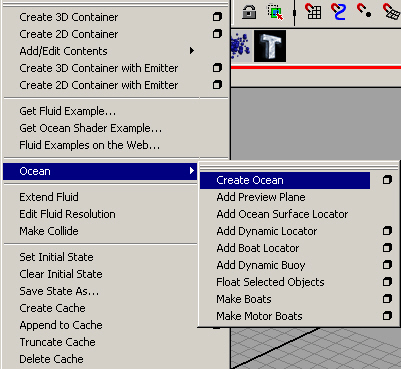Select Make Collide menu item
Image resolution: width=401 pixels, height=369 pixels.
[x=49, y=231]
